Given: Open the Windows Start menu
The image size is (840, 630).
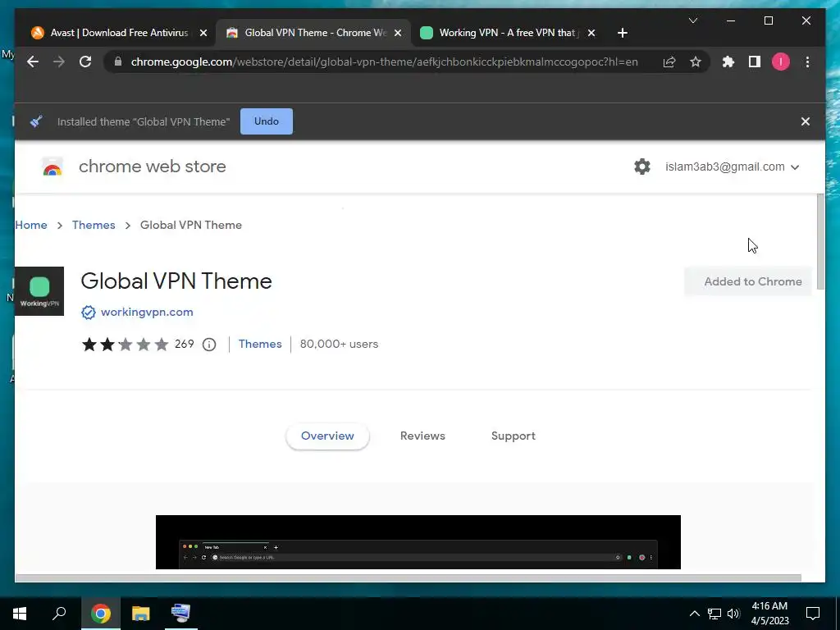Looking at the screenshot, I should (20, 614).
